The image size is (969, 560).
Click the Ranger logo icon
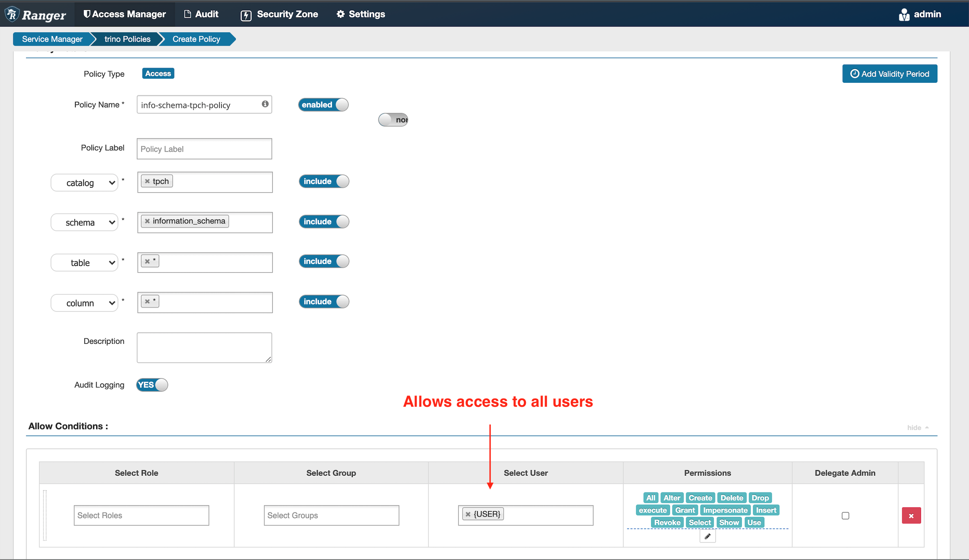12,14
